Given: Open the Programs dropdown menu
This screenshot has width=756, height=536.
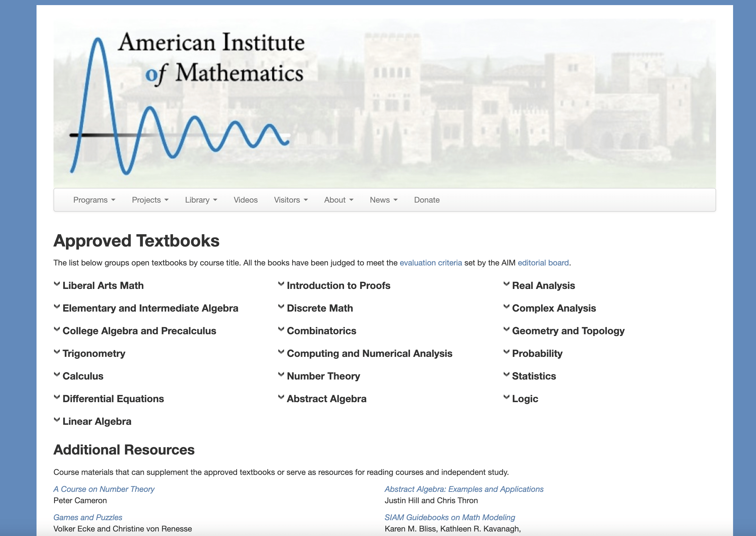Looking at the screenshot, I should click(94, 200).
